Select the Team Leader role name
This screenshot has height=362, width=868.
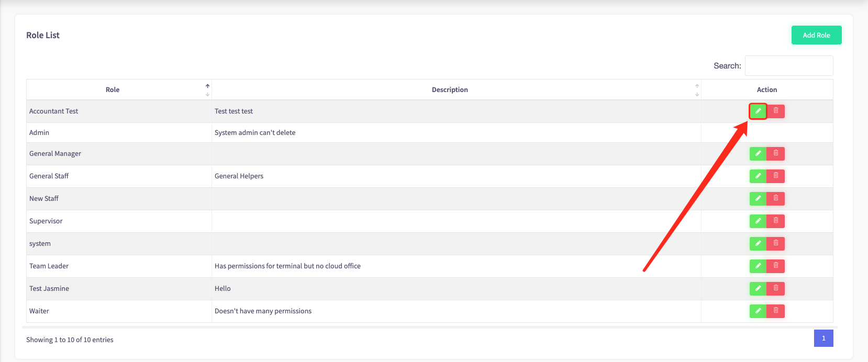49,266
